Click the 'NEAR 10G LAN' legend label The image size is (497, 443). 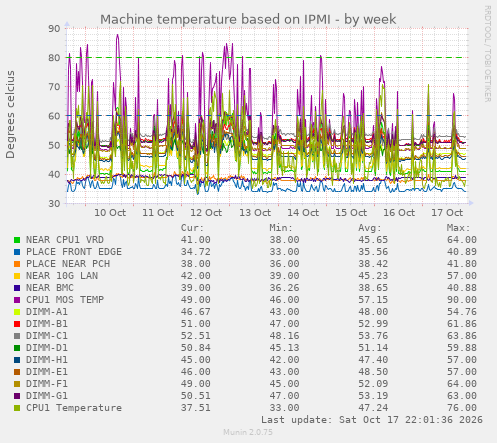tap(62, 276)
